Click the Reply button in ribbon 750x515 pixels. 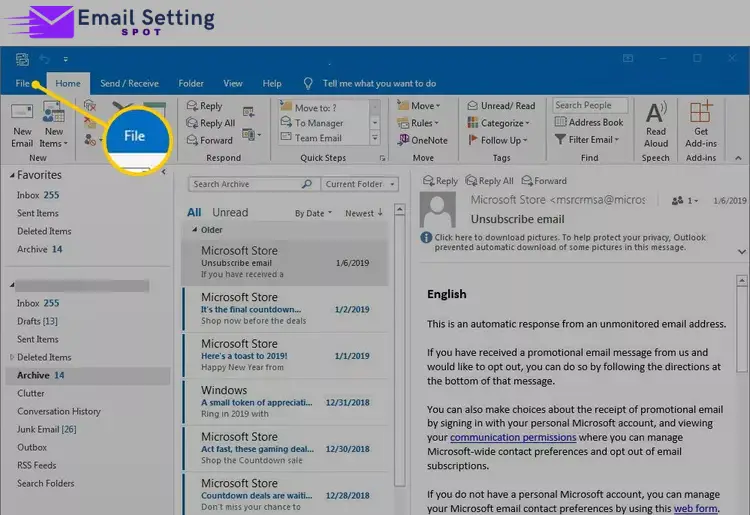[205, 106]
